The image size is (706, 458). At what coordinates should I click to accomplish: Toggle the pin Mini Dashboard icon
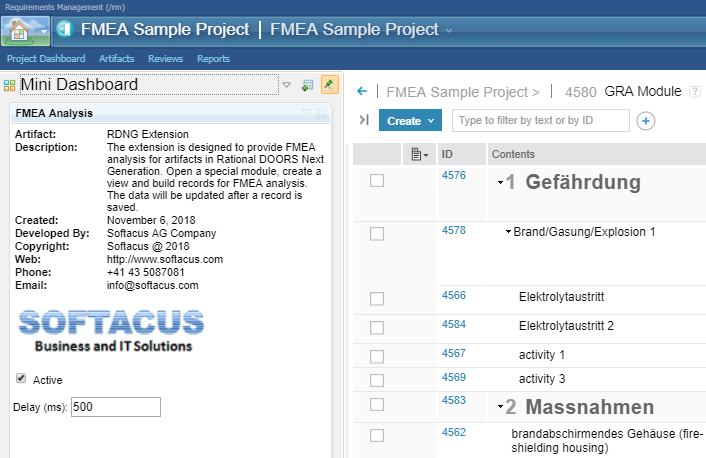click(x=330, y=85)
